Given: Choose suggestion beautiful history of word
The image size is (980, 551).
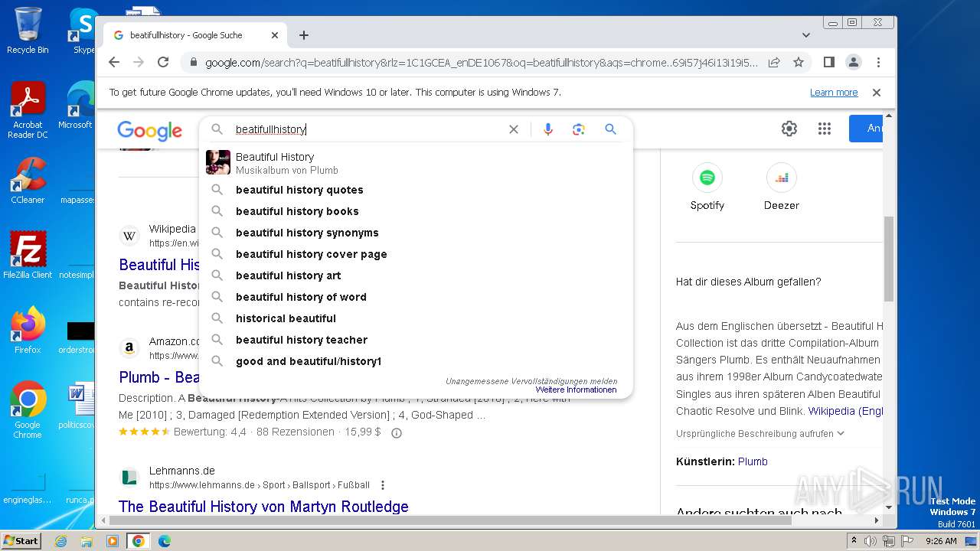Looking at the screenshot, I should (x=416, y=297).
